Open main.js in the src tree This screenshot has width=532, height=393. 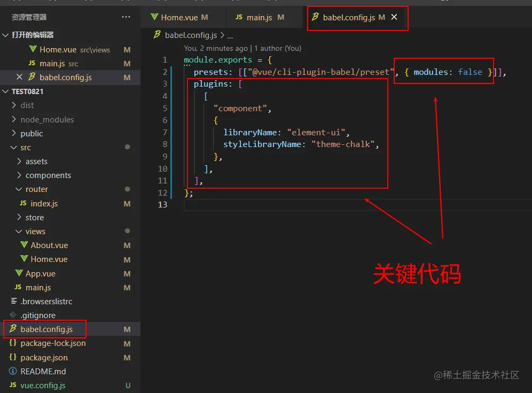point(70,287)
